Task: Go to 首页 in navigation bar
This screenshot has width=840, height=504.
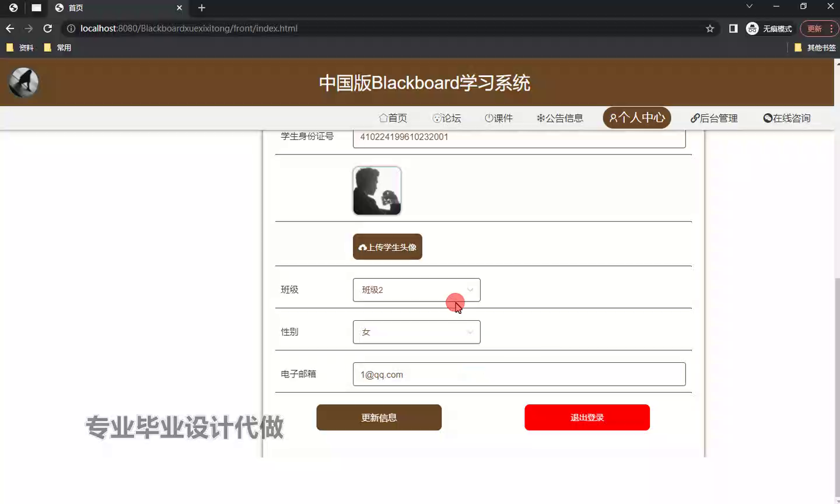Action: (x=393, y=118)
